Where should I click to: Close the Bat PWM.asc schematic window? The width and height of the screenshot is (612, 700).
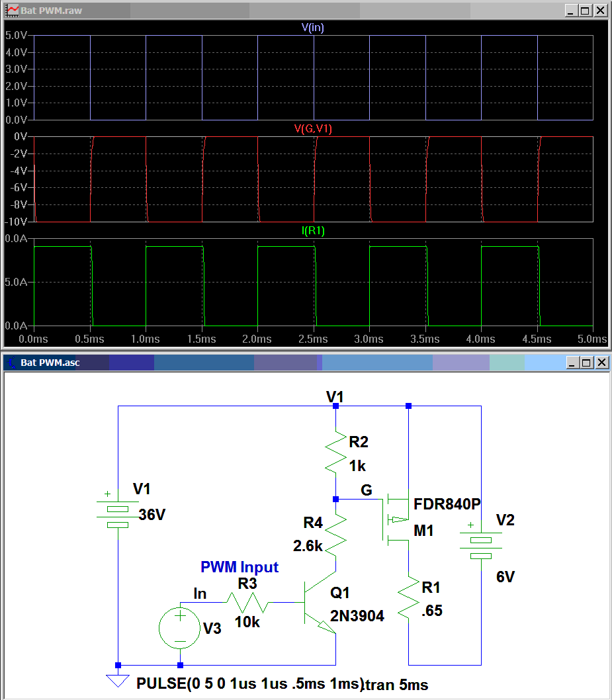601,363
